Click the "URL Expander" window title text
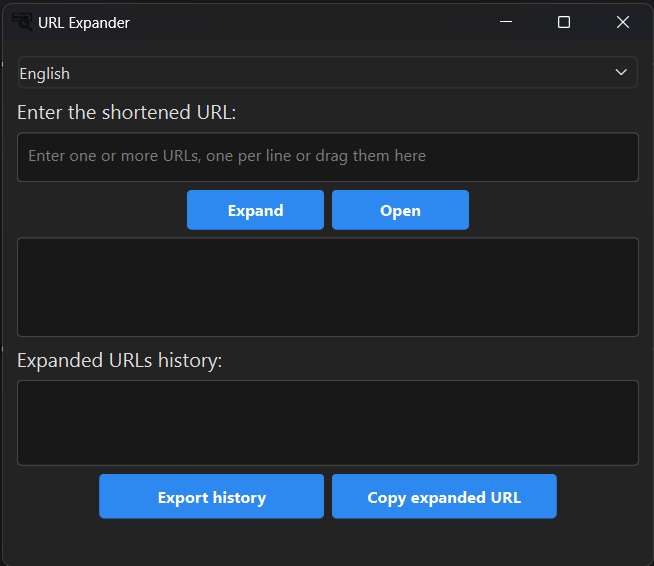654x566 pixels. 84,22
